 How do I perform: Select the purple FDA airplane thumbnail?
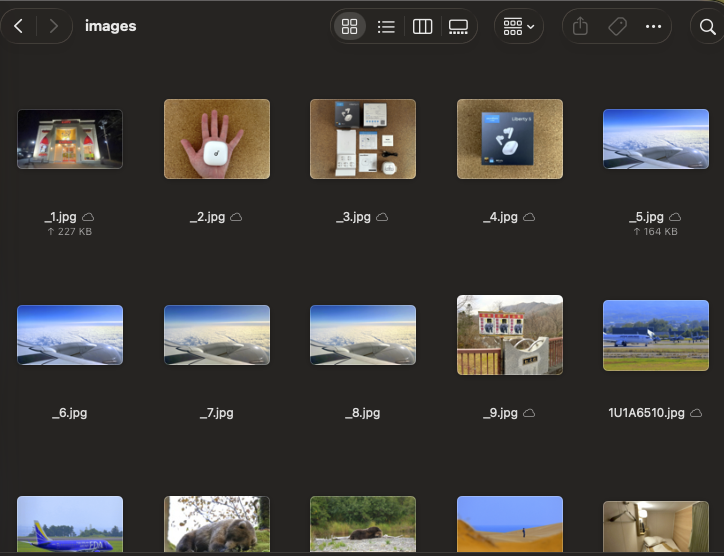[x=70, y=524]
